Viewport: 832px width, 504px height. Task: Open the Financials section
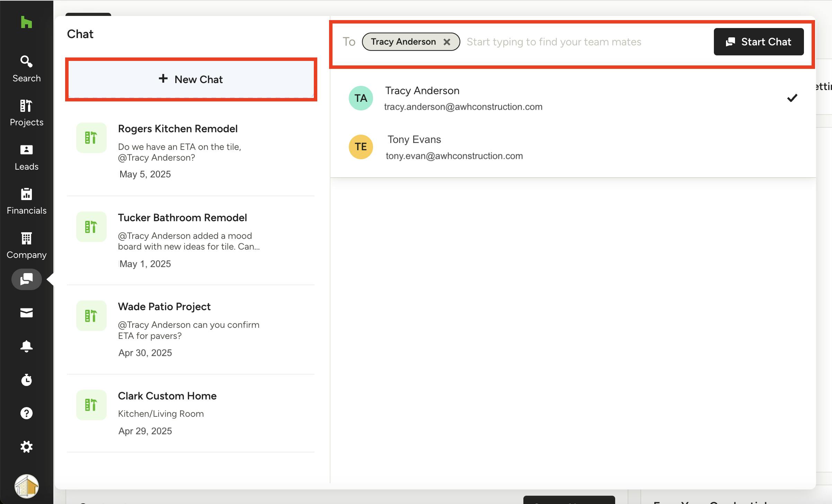(26, 201)
